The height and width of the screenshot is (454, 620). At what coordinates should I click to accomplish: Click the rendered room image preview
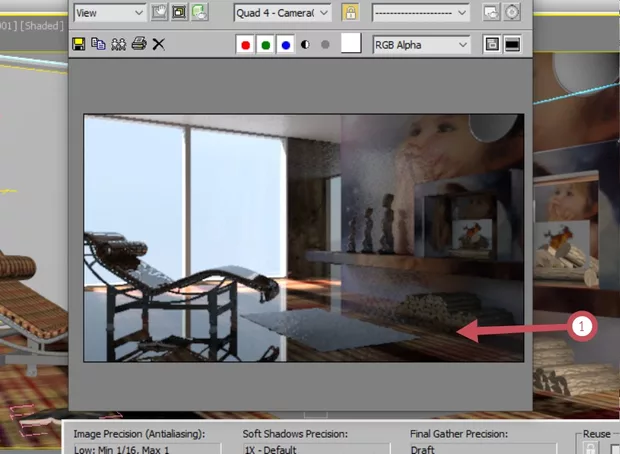pyautogui.click(x=303, y=237)
